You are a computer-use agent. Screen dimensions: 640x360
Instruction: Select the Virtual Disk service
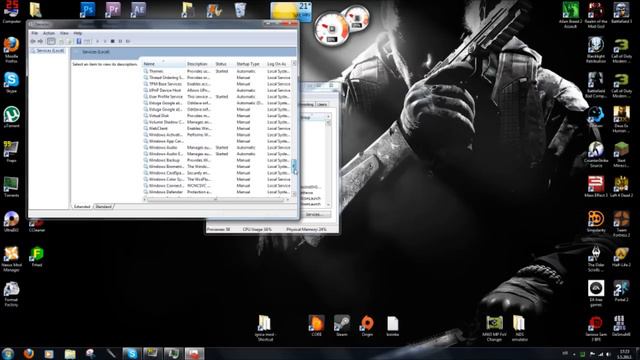[x=217, y=116]
